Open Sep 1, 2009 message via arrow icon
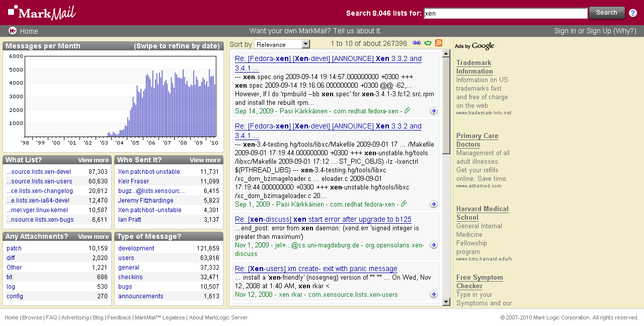The height and width of the screenshot is (326, 644). (x=433, y=204)
